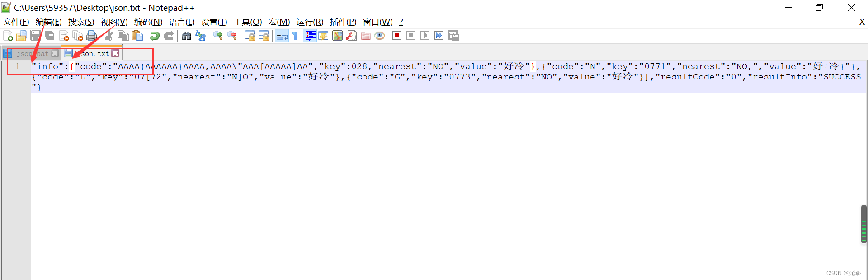This screenshot has height=280, width=868.
Task: Click the Close All toolbar icon
Action: coord(78,36)
